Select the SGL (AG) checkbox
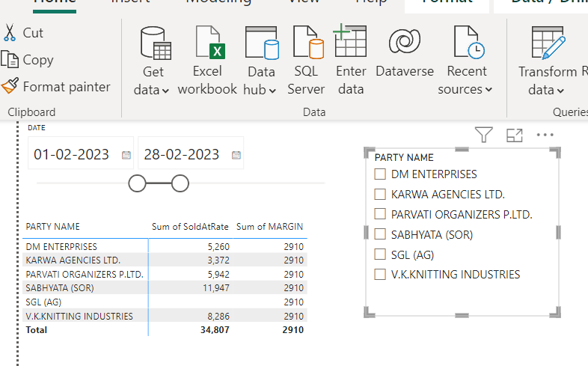 380,254
